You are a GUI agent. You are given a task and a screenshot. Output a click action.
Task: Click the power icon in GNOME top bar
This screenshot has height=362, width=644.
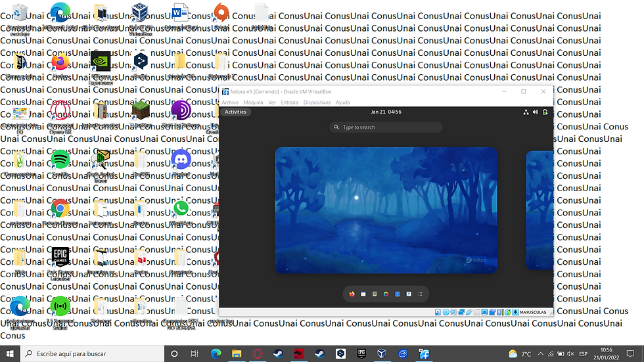coord(545,112)
